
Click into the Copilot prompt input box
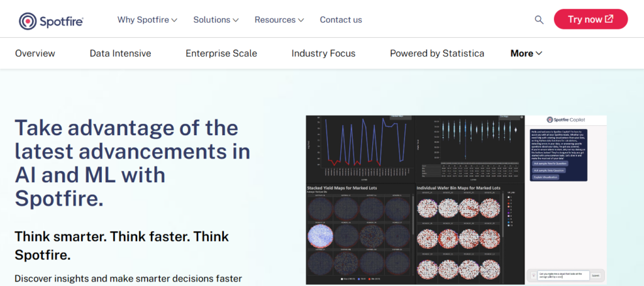[563, 275]
